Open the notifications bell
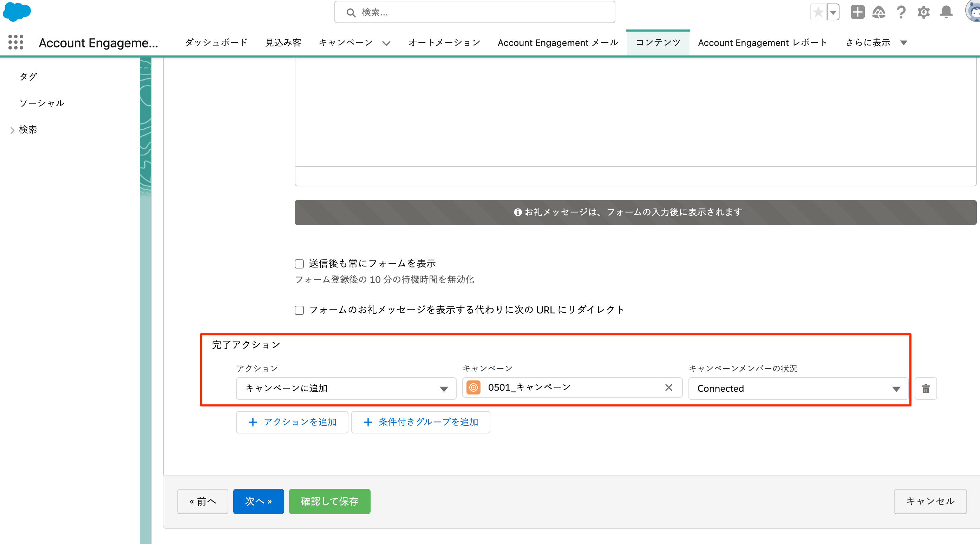 pyautogui.click(x=946, y=12)
